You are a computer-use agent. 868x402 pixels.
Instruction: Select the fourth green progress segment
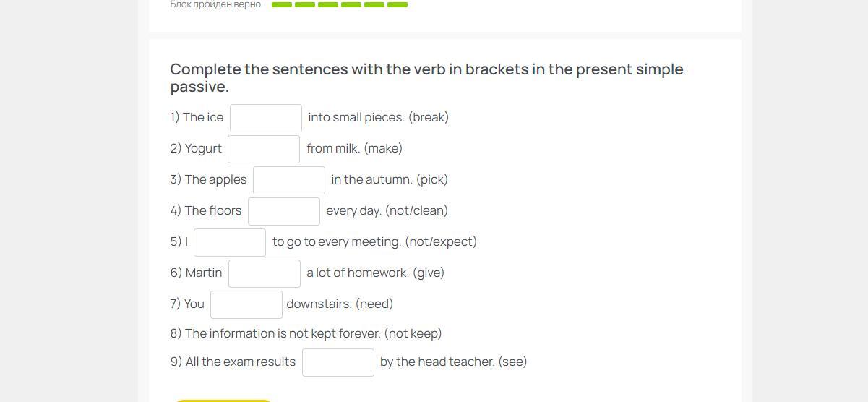[x=351, y=5]
